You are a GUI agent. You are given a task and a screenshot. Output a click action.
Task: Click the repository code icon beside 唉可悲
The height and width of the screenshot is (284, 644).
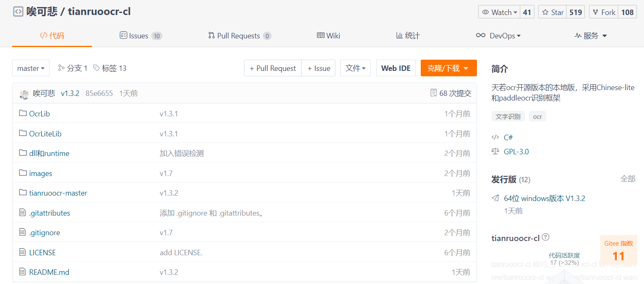point(18,12)
